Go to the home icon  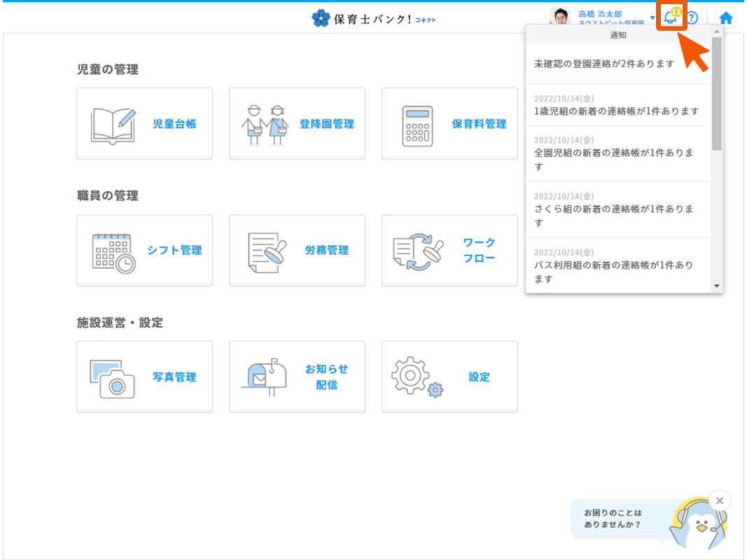[726, 18]
